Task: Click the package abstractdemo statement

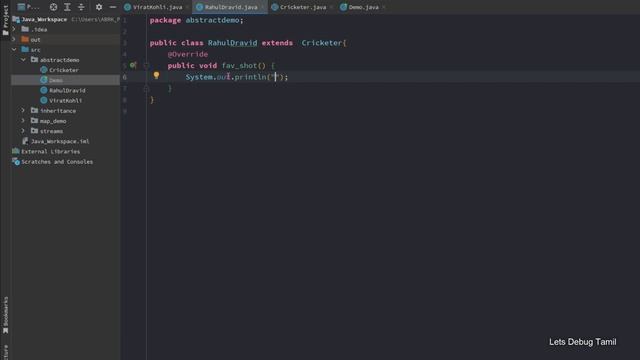Action: 196,20
